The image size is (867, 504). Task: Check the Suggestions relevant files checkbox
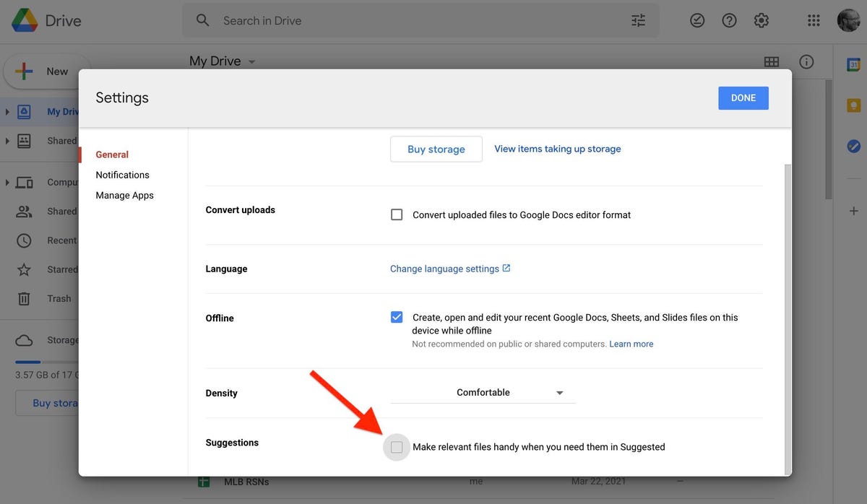(397, 447)
